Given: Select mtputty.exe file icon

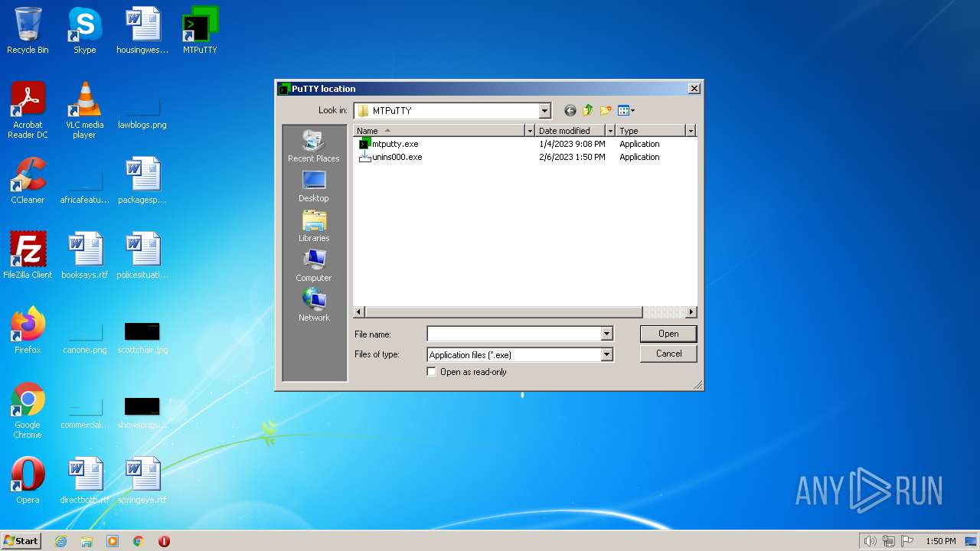Looking at the screenshot, I should [x=364, y=144].
